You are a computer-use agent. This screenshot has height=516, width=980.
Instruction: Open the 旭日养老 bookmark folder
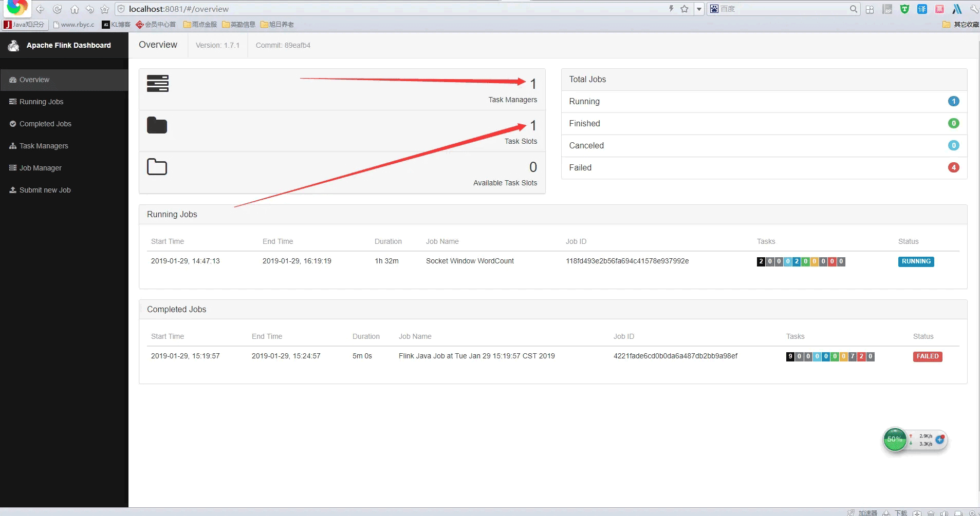(x=277, y=24)
